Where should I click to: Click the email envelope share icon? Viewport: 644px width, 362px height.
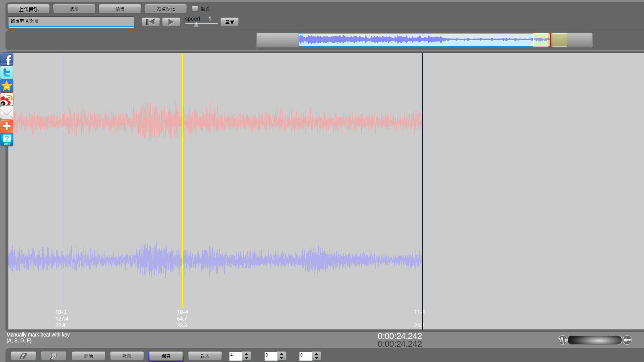[x=7, y=113]
